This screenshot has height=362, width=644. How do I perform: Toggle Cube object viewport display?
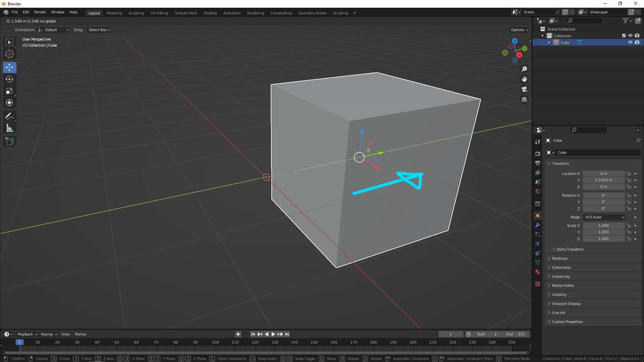point(630,42)
